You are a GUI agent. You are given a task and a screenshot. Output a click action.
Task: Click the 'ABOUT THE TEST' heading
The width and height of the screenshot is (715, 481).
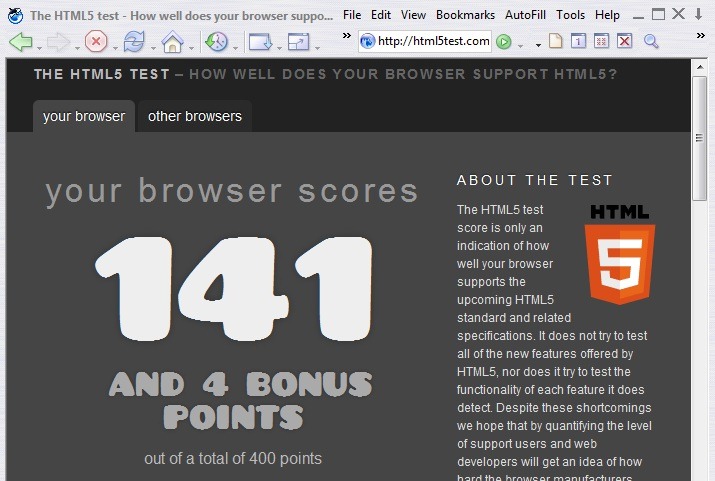click(x=534, y=180)
